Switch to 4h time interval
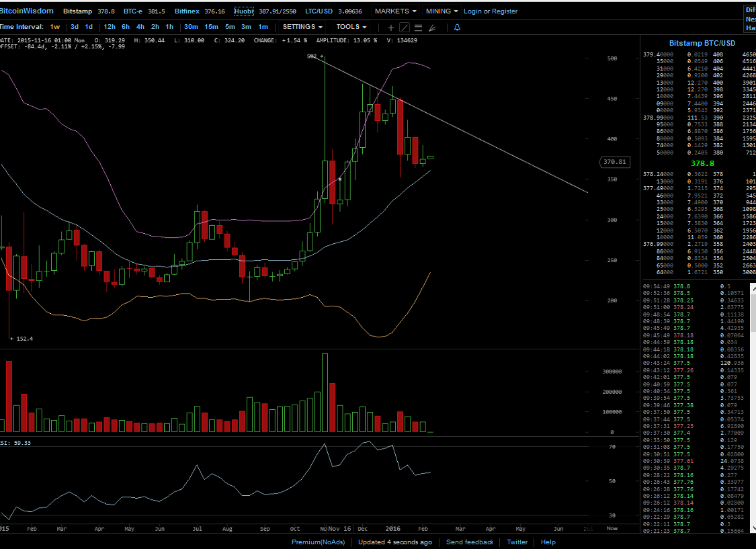 [140, 27]
